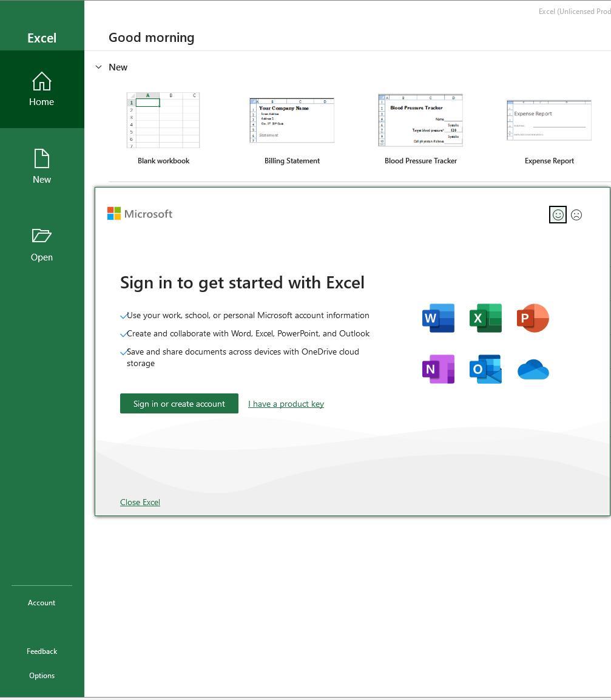Click the OneDrive cloud storage bullet text
The image size is (611, 700).
click(243, 357)
